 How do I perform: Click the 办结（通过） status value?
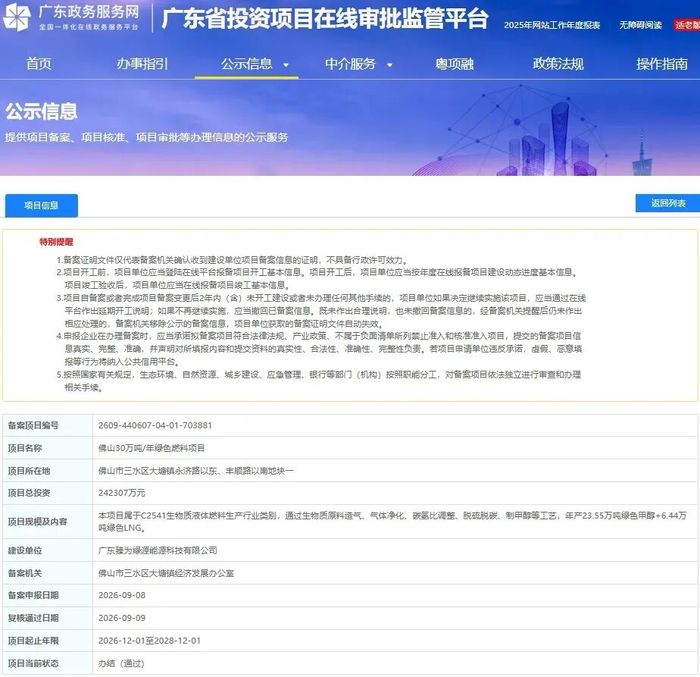click(x=121, y=663)
